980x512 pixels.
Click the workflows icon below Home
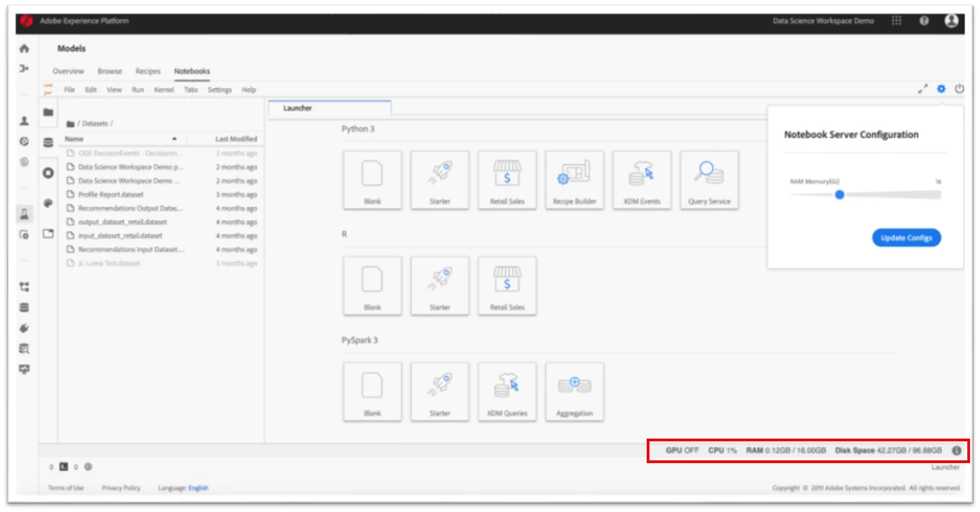coord(24,68)
